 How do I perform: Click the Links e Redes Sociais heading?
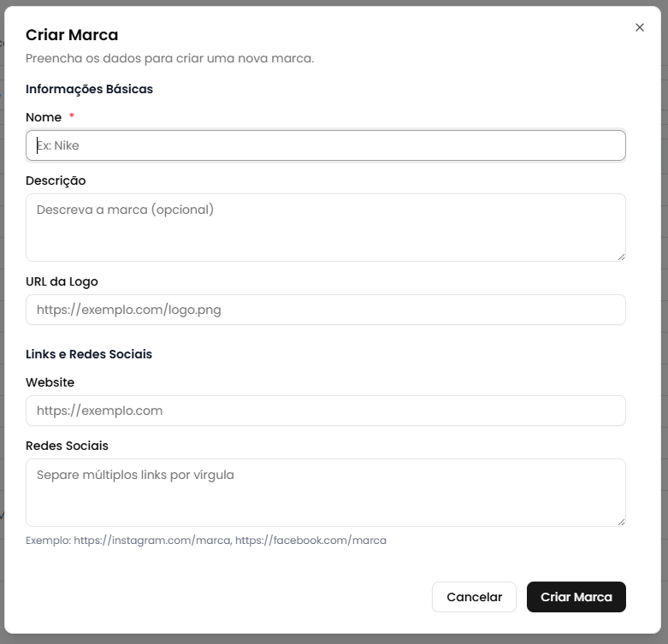click(89, 354)
